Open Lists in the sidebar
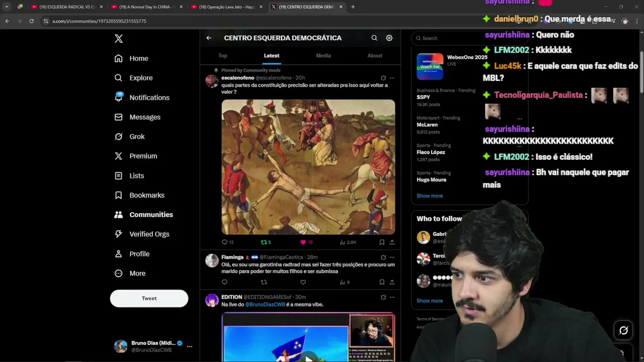The height and width of the screenshot is (362, 644). (x=129, y=176)
